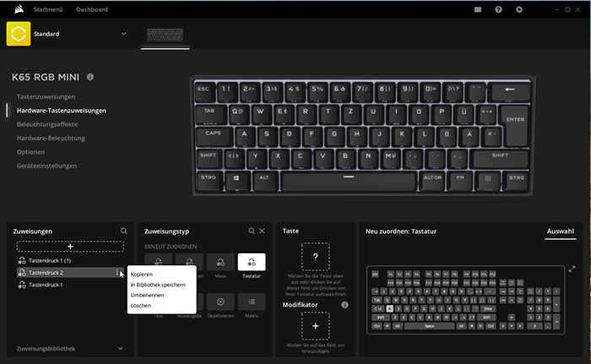Click the first remap type icon under ERNEUT ZUORDNEN
This screenshot has width=591, height=364.
159,262
